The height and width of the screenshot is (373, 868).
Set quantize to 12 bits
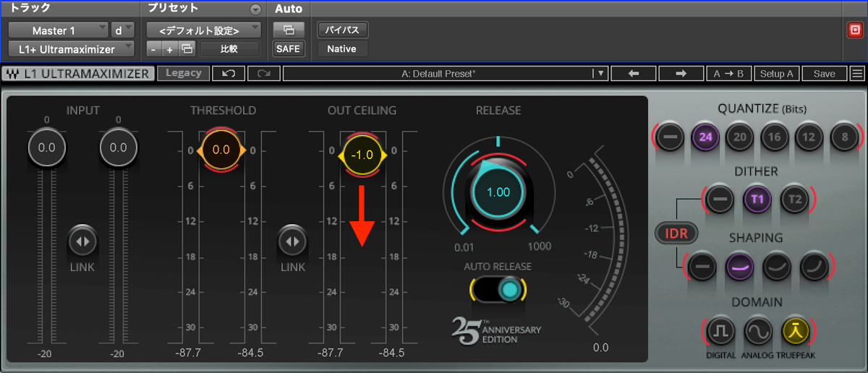point(808,137)
